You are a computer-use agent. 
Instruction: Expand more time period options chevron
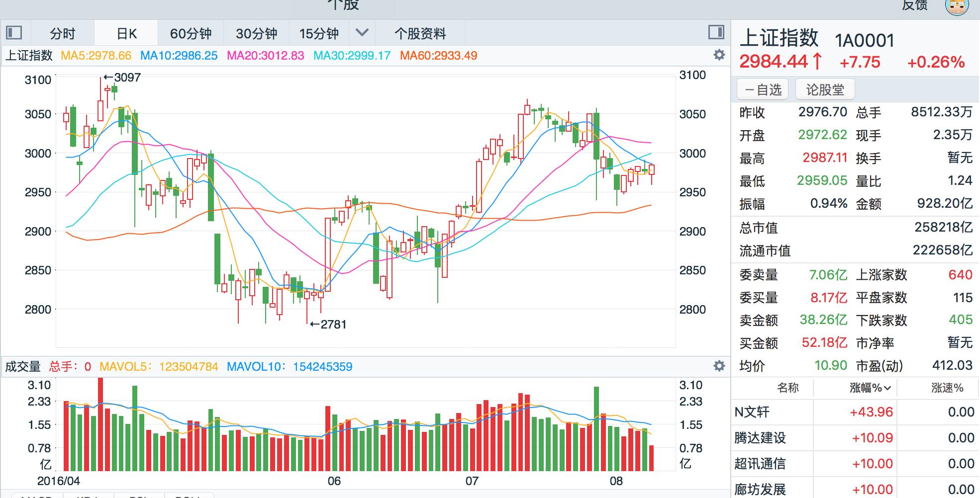362,33
